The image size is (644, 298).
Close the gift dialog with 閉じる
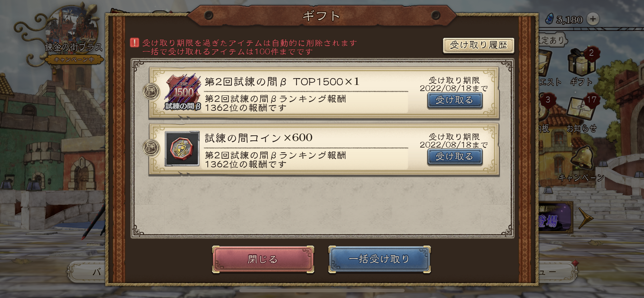(263, 259)
